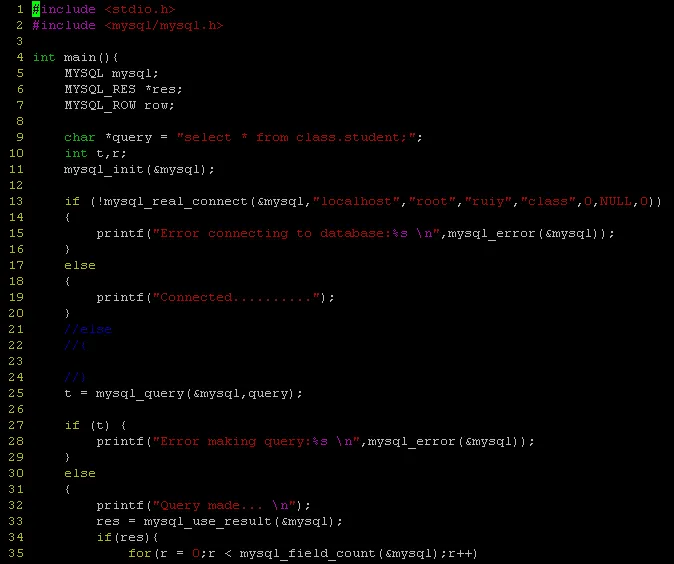
Task: Click the mysql/mysql.h header name
Action: click(x=164, y=25)
